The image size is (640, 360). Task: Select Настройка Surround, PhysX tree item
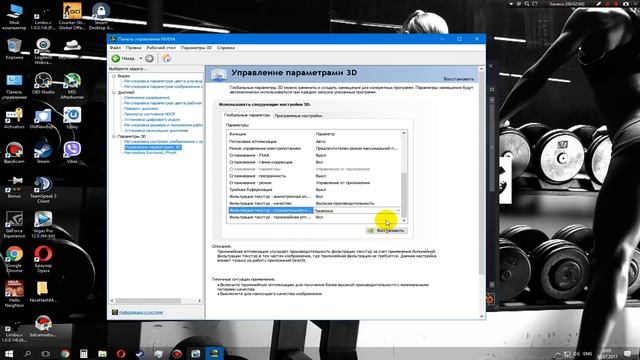tap(150, 153)
